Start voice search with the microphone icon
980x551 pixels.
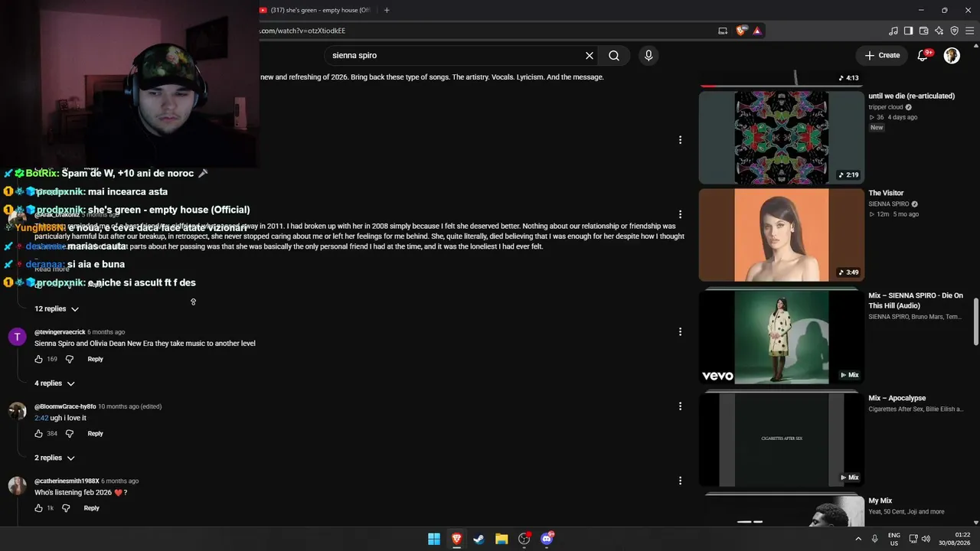[x=648, y=55]
